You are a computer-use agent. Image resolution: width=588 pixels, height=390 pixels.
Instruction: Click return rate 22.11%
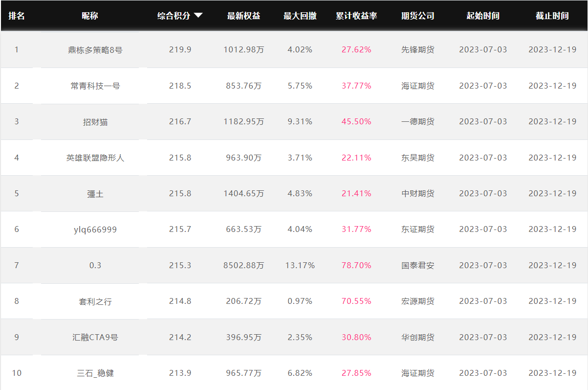click(356, 158)
